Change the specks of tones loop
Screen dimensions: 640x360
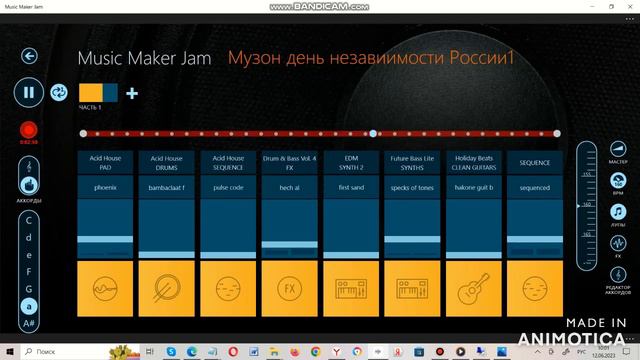click(x=412, y=187)
